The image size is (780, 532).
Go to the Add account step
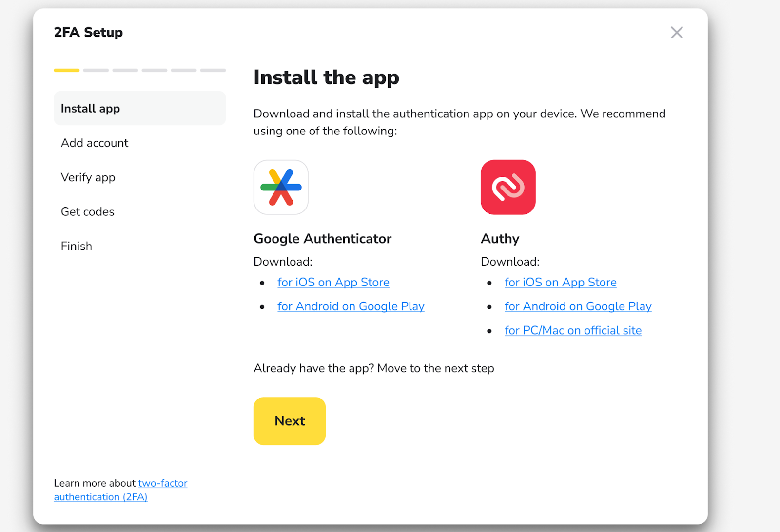point(95,143)
